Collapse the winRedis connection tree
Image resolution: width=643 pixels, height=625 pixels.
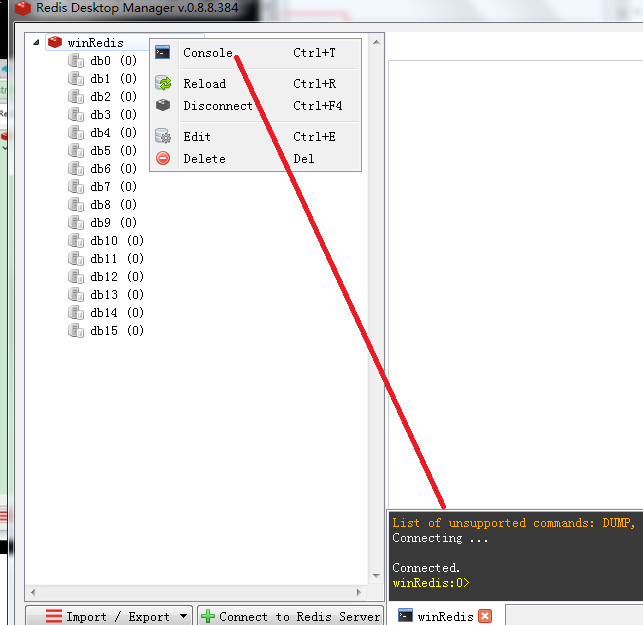tap(36, 42)
